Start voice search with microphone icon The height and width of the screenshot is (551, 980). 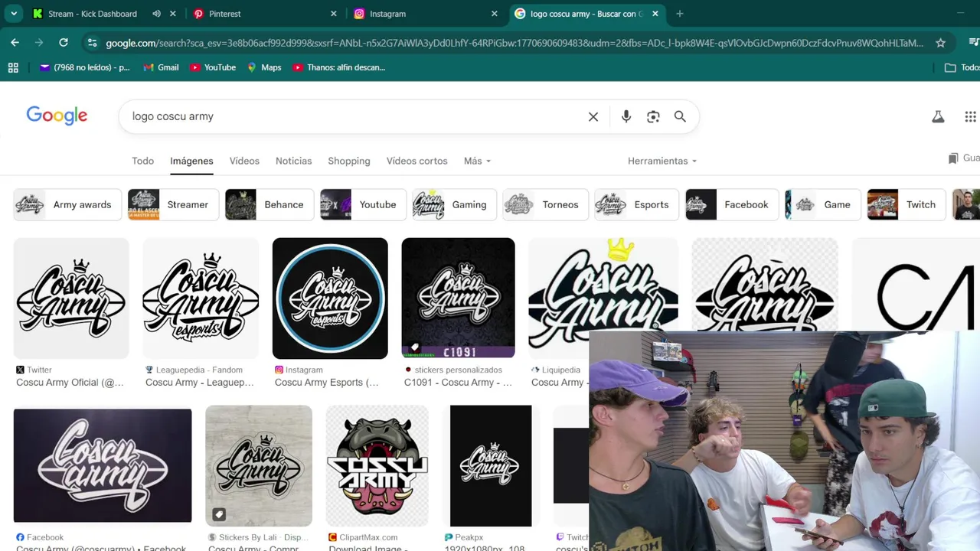pos(626,116)
